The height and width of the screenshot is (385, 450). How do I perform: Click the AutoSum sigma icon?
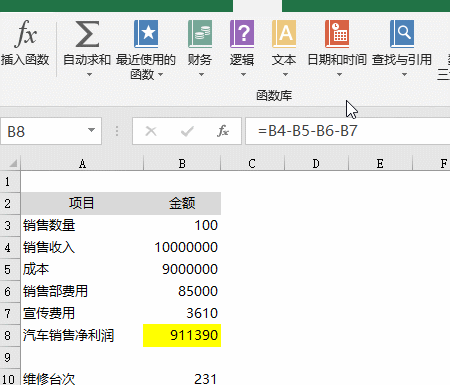click(87, 34)
